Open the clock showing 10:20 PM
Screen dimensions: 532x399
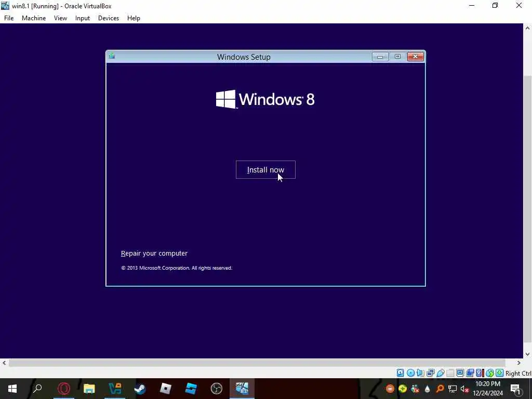click(487, 389)
